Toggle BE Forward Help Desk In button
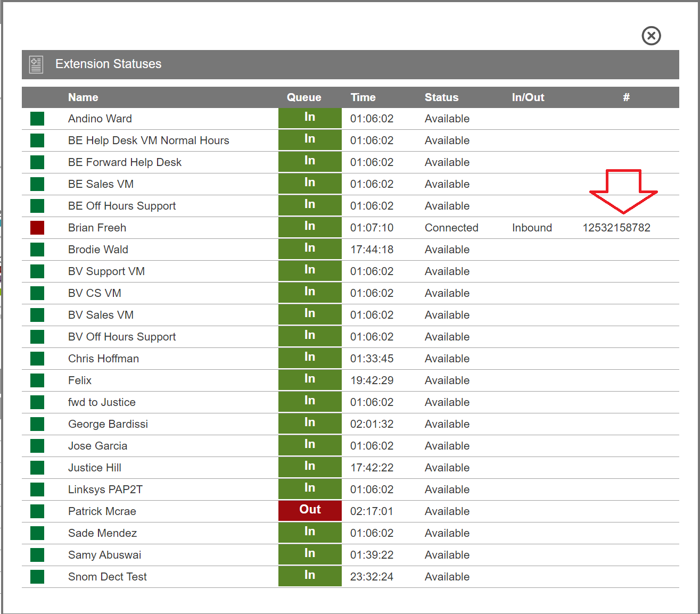700x614 pixels. pos(310,162)
